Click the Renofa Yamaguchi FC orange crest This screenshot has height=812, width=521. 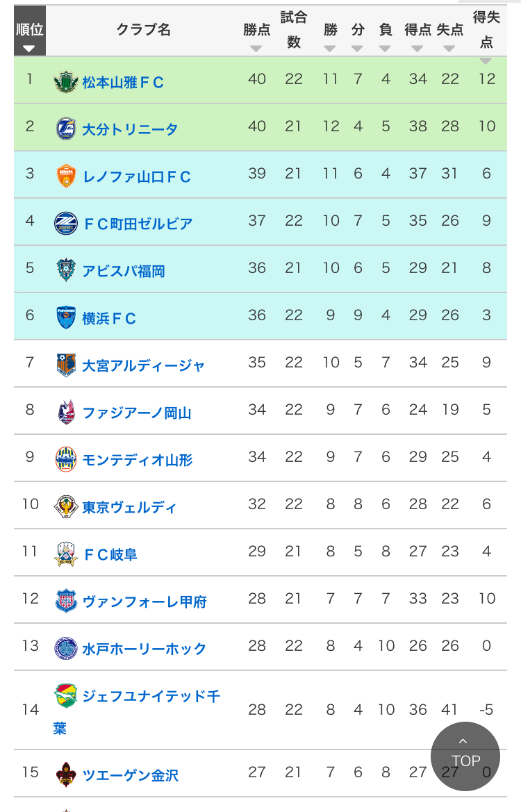pos(66,176)
